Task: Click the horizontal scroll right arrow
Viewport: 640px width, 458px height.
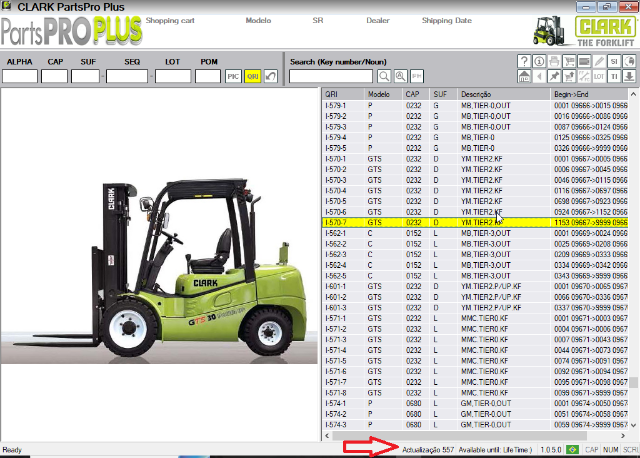Action: click(623, 436)
